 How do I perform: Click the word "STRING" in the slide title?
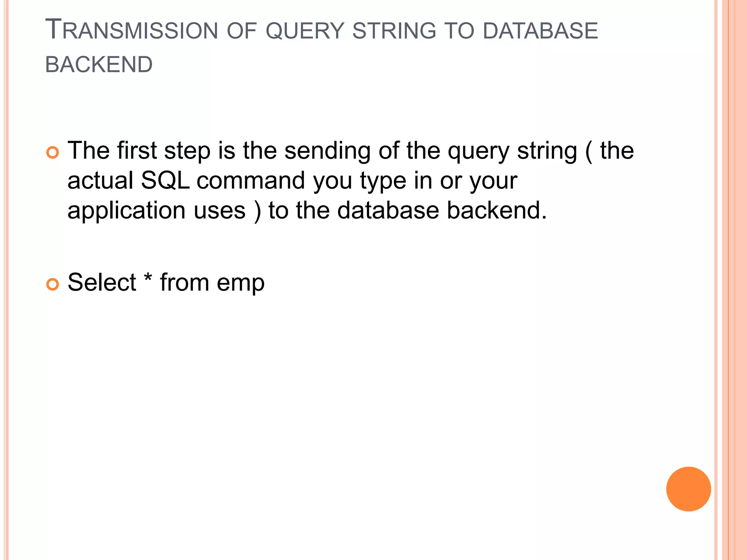point(394,31)
